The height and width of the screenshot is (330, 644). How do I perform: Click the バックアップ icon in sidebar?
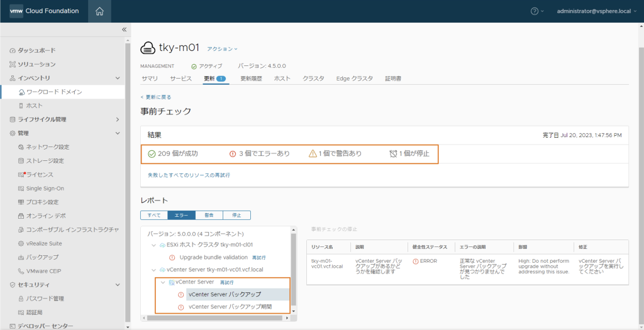pos(21,257)
